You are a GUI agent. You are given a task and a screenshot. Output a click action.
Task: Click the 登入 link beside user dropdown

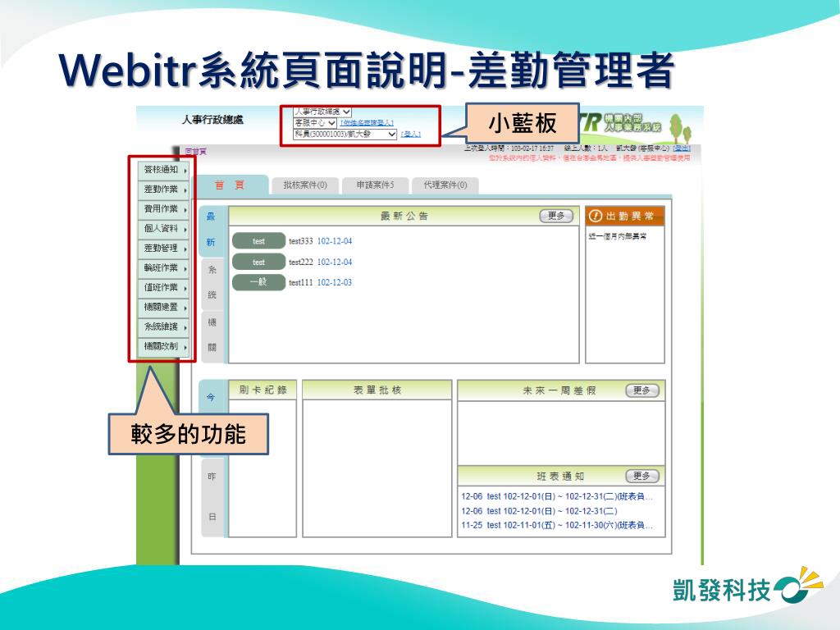pos(411,134)
